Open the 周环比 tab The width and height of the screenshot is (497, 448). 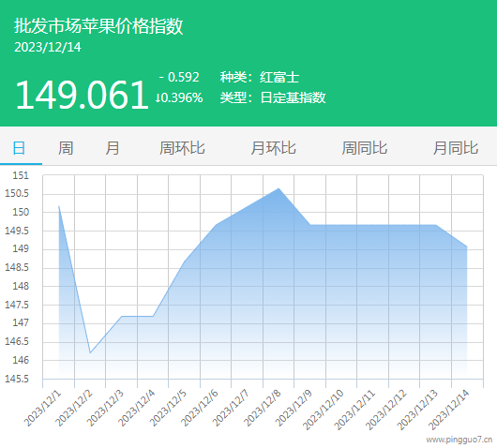[x=182, y=148]
